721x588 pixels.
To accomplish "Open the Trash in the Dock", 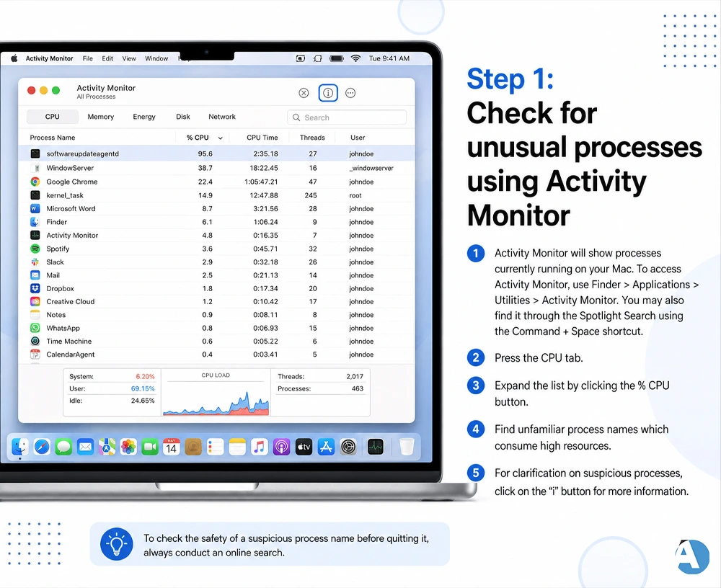I will [x=407, y=446].
